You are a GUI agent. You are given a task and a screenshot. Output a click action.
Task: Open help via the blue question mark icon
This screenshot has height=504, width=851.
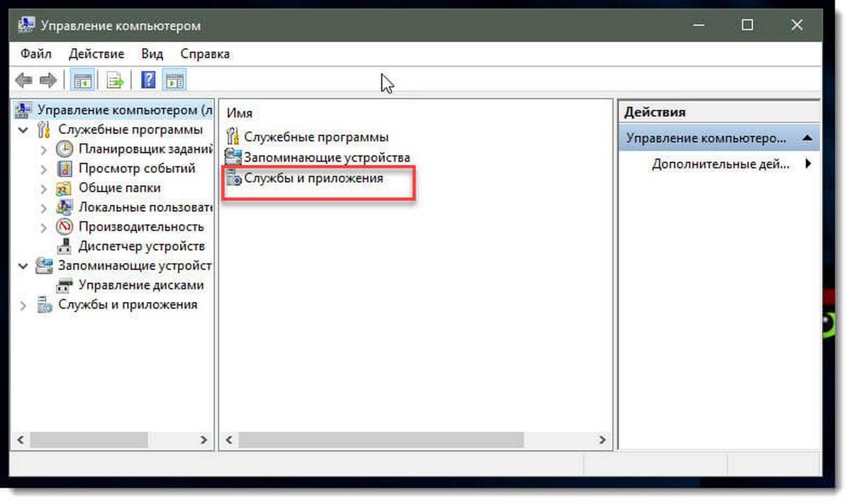pyautogui.click(x=148, y=80)
